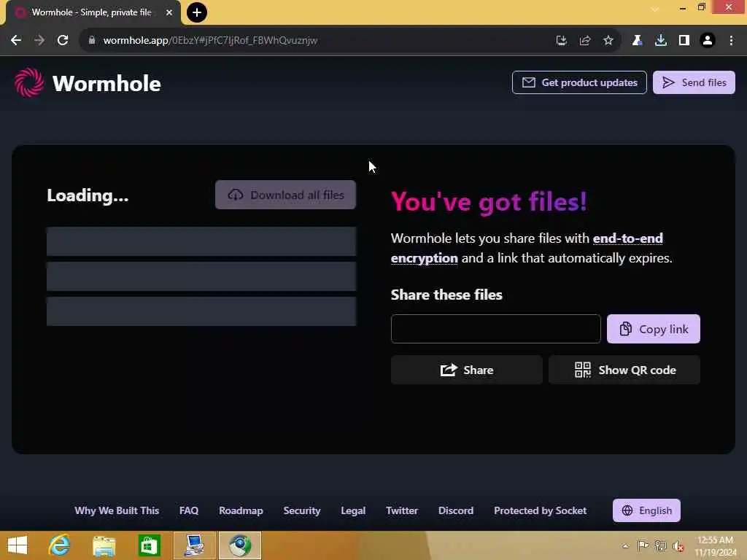
Task: Click the Send files button
Action: [694, 82]
